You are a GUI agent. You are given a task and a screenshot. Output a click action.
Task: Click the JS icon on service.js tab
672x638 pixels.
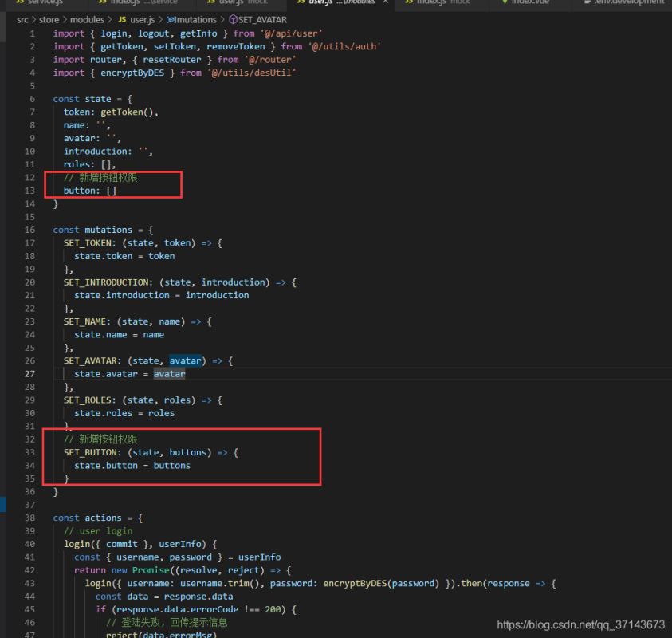pos(21,2)
